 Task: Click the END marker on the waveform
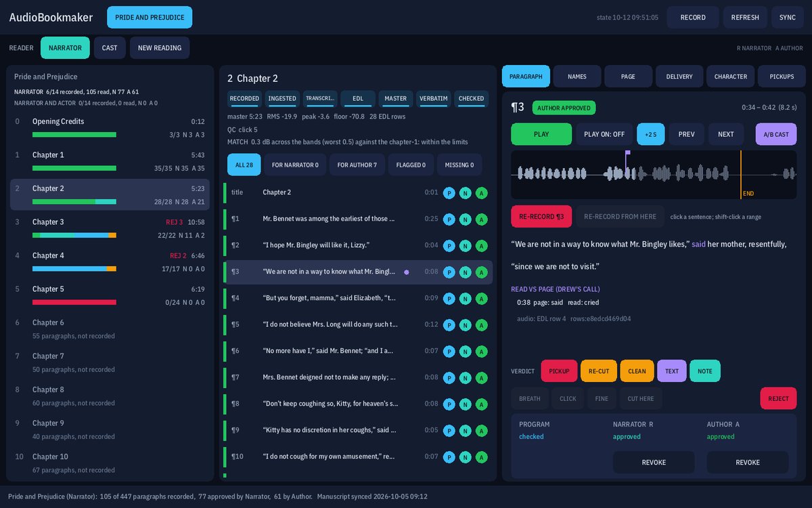pyautogui.click(x=748, y=193)
